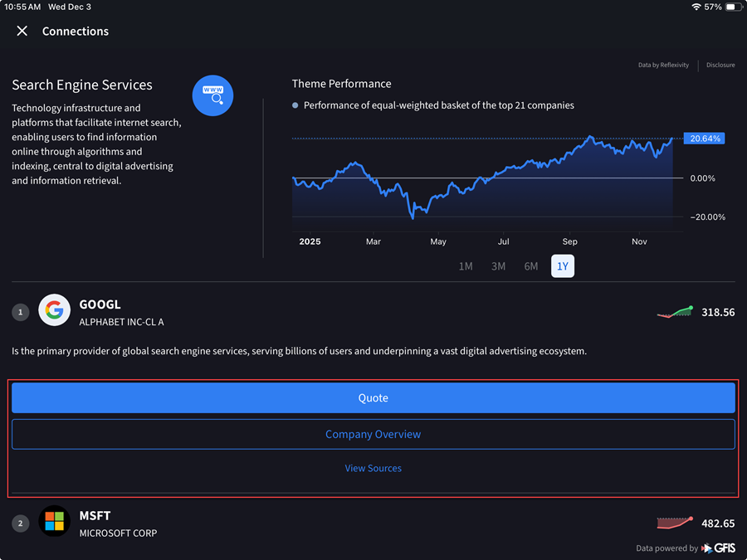Open MSFT mini sparkline chart
Viewport: 747px width, 560px height.
(x=675, y=523)
